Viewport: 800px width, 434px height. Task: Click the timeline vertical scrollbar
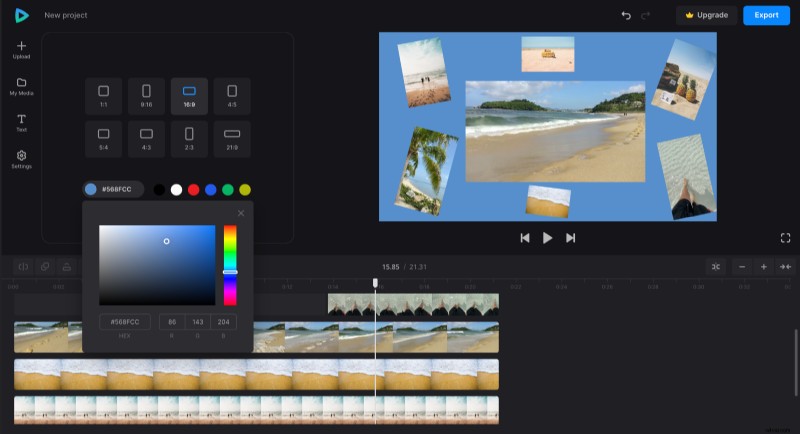[x=796, y=363]
